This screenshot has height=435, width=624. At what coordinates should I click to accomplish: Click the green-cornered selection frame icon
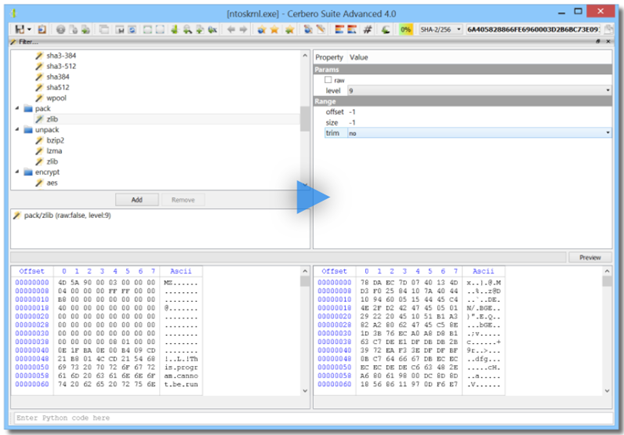pyautogui.click(x=148, y=29)
